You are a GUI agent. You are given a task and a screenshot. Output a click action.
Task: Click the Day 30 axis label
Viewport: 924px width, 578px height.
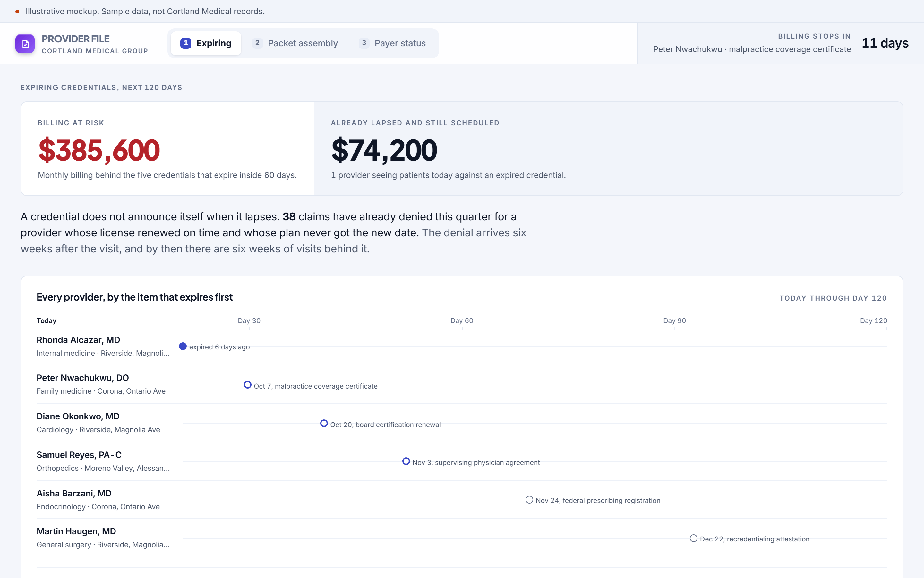(x=249, y=321)
